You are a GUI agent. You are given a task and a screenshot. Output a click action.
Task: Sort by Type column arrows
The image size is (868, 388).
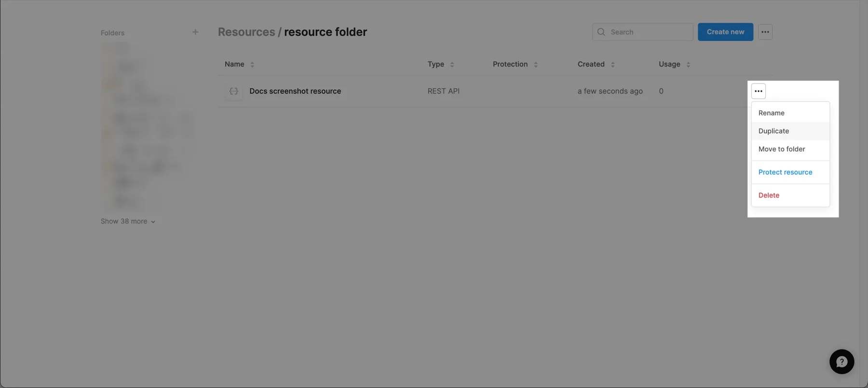pyautogui.click(x=452, y=64)
